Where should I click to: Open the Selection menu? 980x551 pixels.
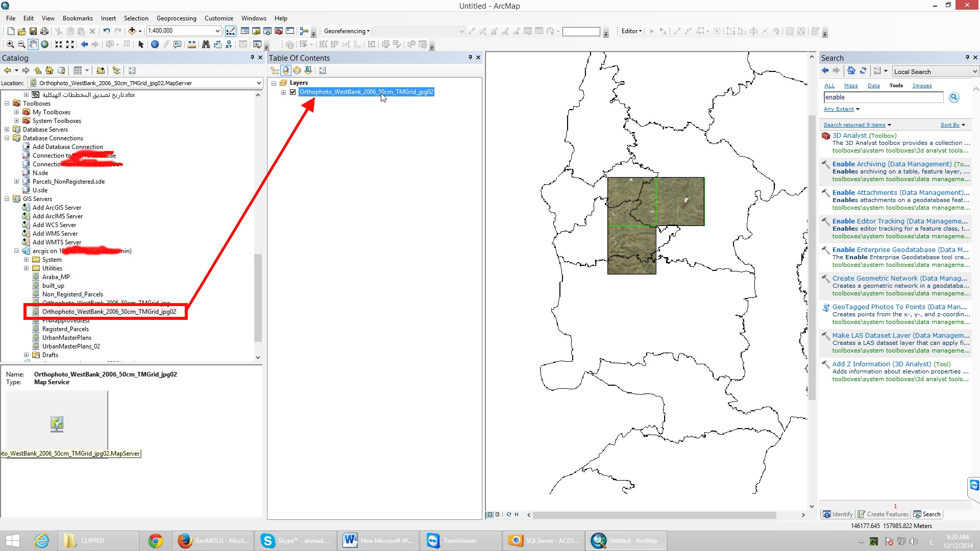point(136,18)
